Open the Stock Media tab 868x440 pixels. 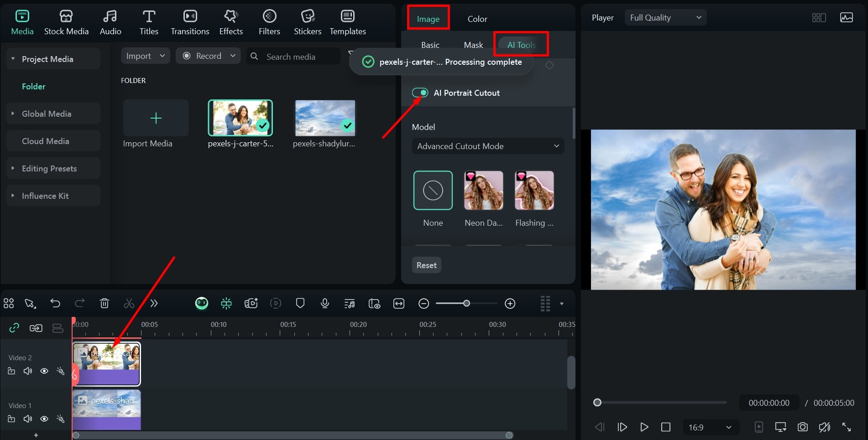click(x=66, y=22)
